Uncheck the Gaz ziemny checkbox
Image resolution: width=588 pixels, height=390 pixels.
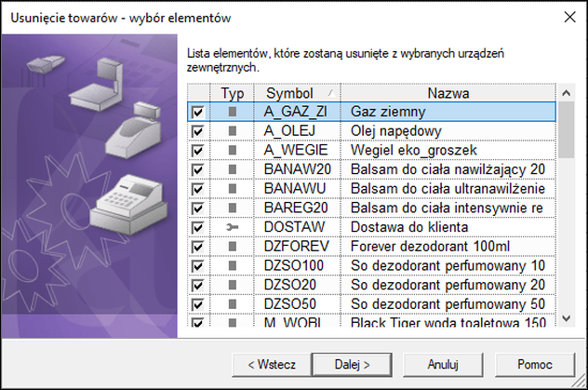pos(197,112)
